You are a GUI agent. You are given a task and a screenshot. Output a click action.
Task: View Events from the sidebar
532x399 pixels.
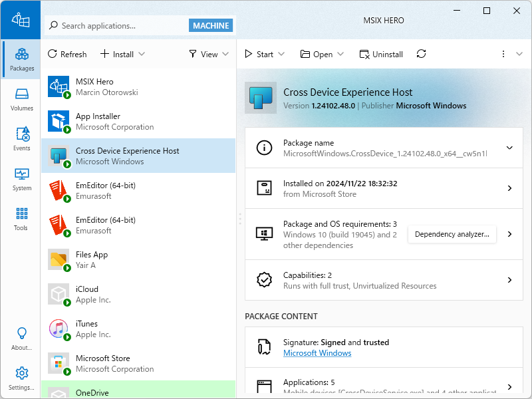[21, 138]
